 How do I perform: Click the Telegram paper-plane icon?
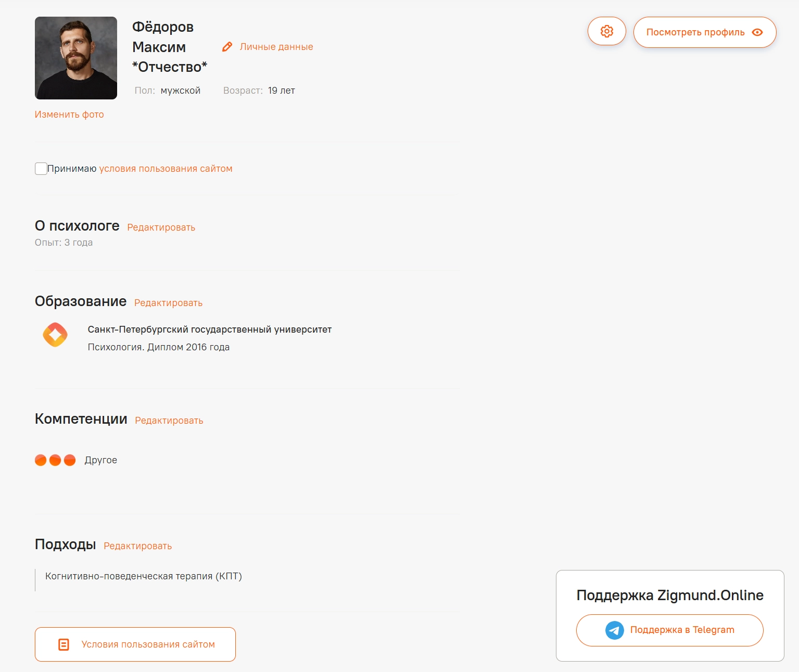coord(614,630)
